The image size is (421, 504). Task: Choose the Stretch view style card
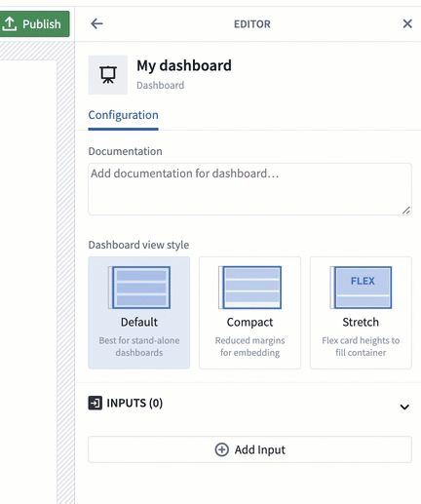(x=361, y=313)
